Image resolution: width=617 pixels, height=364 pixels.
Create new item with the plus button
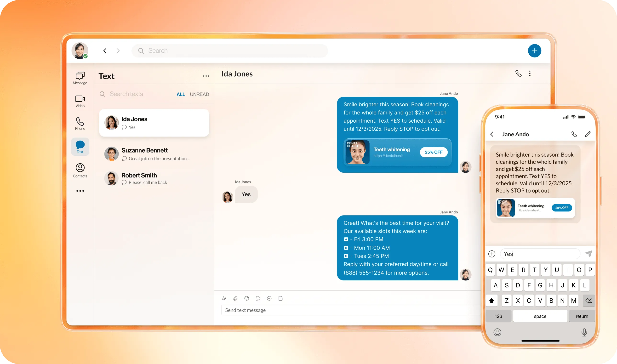[535, 51]
